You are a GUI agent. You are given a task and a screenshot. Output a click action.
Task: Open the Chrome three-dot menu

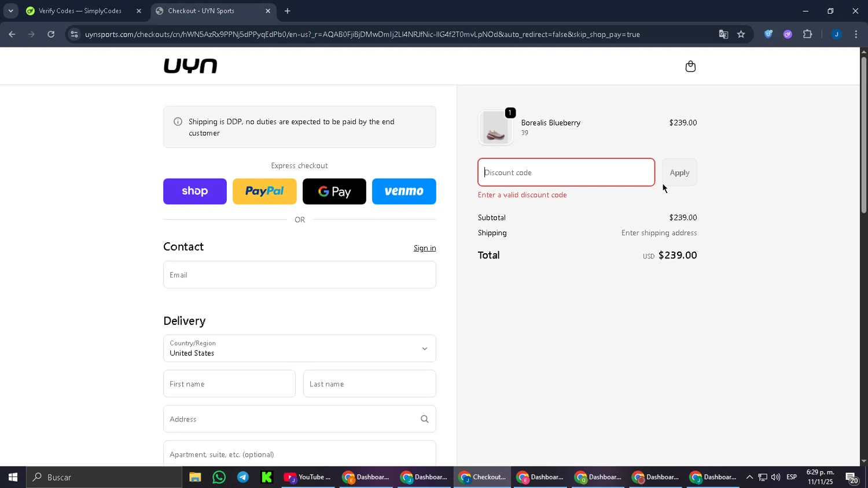856,34
